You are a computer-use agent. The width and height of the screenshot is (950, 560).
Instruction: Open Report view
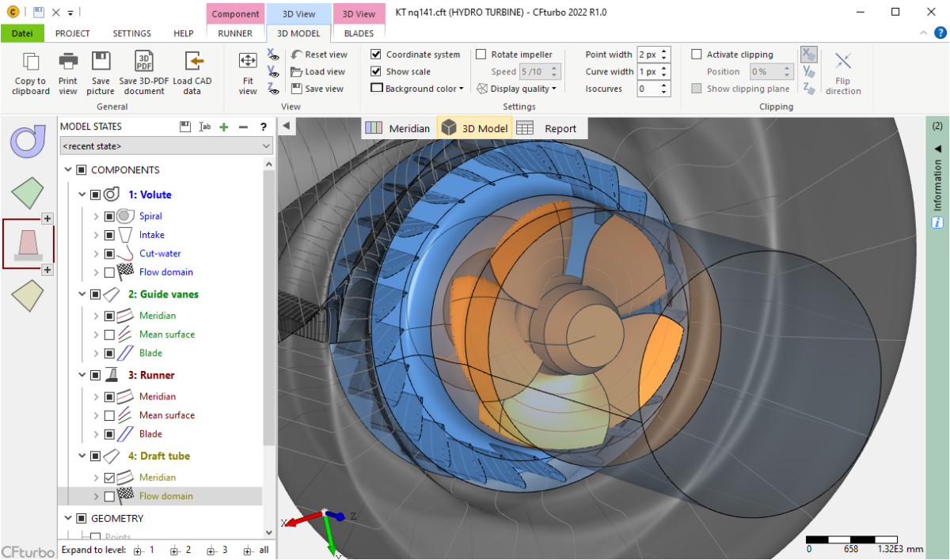pyautogui.click(x=547, y=128)
